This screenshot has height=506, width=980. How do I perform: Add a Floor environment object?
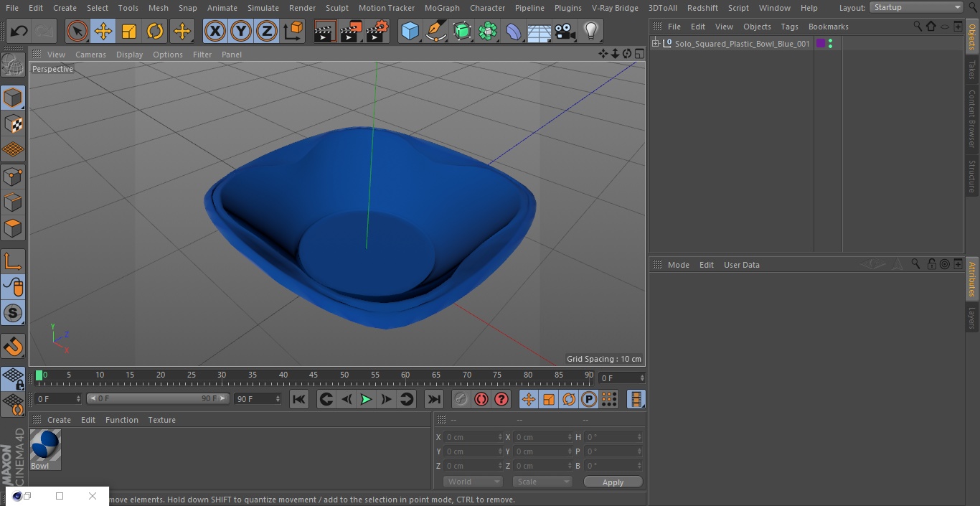click(540, 31)
